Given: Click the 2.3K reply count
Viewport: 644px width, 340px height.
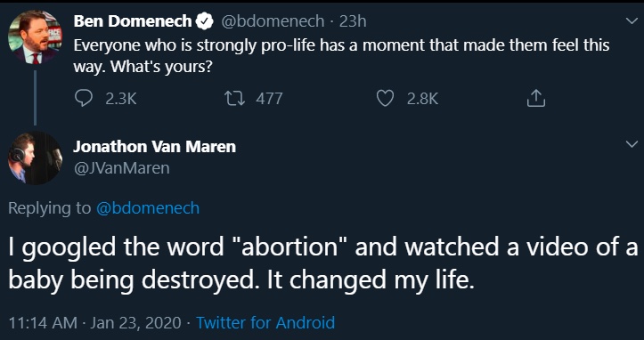Looking at the screenshot, I should 121,99.
